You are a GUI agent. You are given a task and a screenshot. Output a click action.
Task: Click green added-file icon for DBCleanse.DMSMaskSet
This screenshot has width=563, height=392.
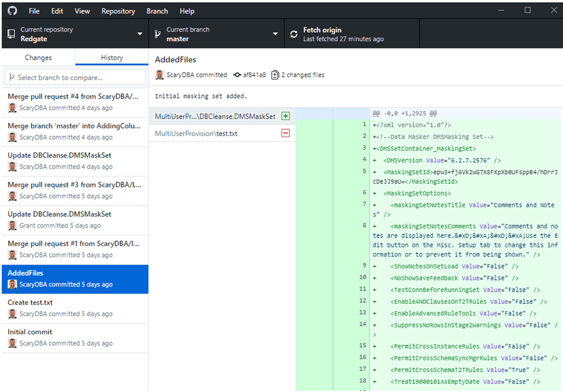[x=285, y=116]
